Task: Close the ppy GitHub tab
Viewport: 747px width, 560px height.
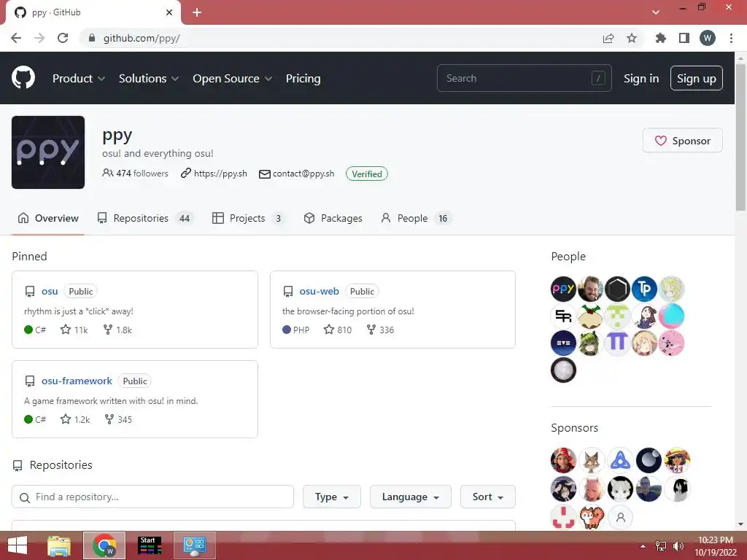Action: click(169, 12)
